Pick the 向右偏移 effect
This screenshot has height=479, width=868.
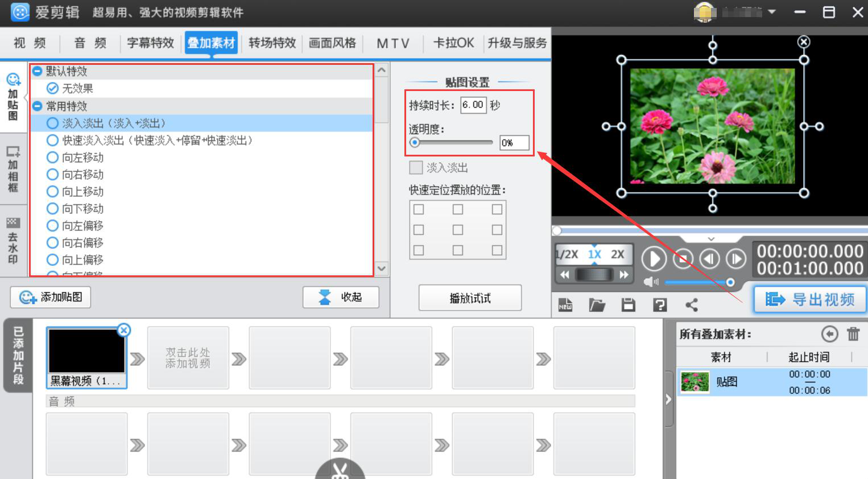(52, 242)
